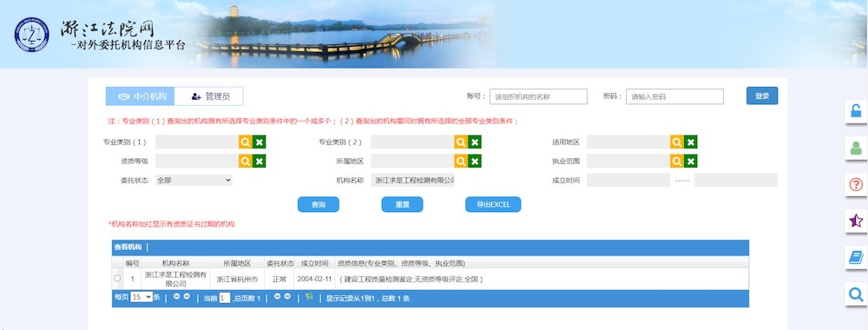
Task: Click the 2004-02-11 date cell
Action: tap(314, 279)
